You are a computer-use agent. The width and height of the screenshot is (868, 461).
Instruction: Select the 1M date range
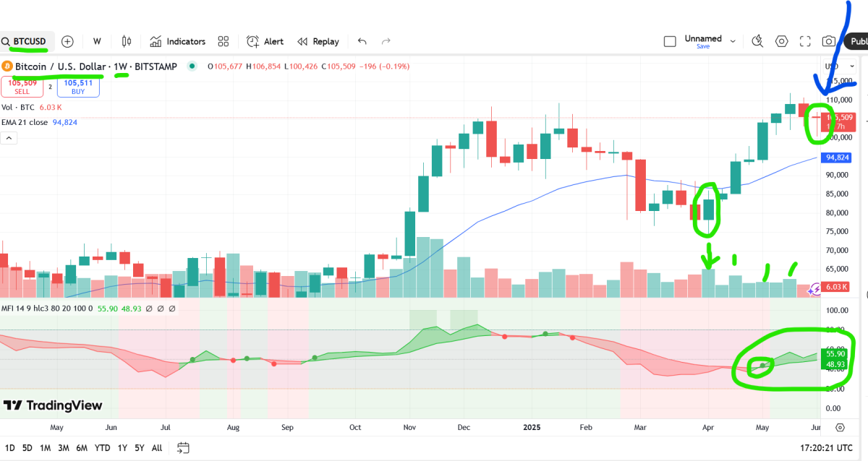(45, 448)
